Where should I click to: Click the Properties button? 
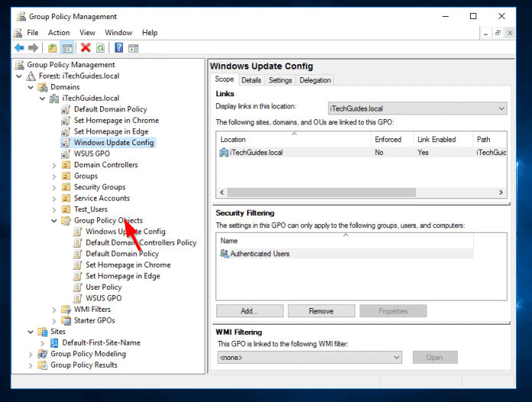[393, 311]
